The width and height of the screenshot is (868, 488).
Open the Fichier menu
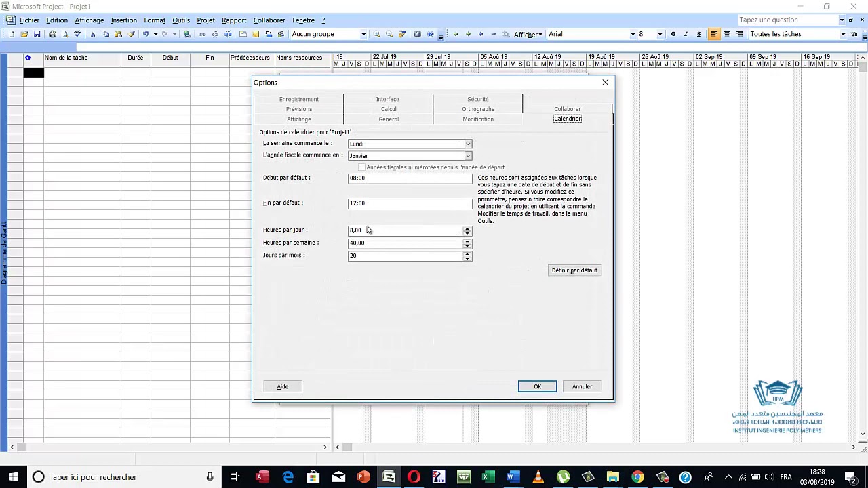(29, 20)
